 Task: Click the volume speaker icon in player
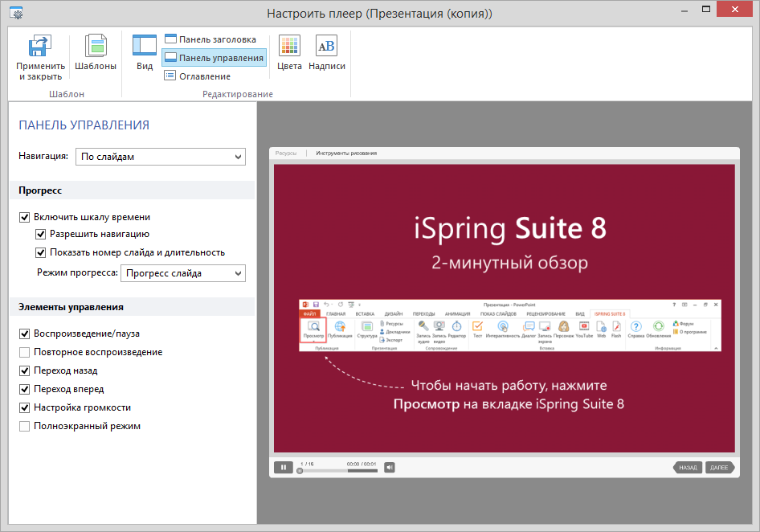(x=390, y=468)
